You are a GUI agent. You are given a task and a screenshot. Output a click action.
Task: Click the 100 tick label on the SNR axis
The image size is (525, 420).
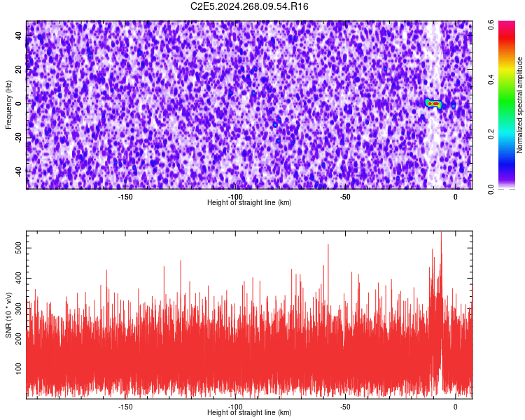[19, 368]
